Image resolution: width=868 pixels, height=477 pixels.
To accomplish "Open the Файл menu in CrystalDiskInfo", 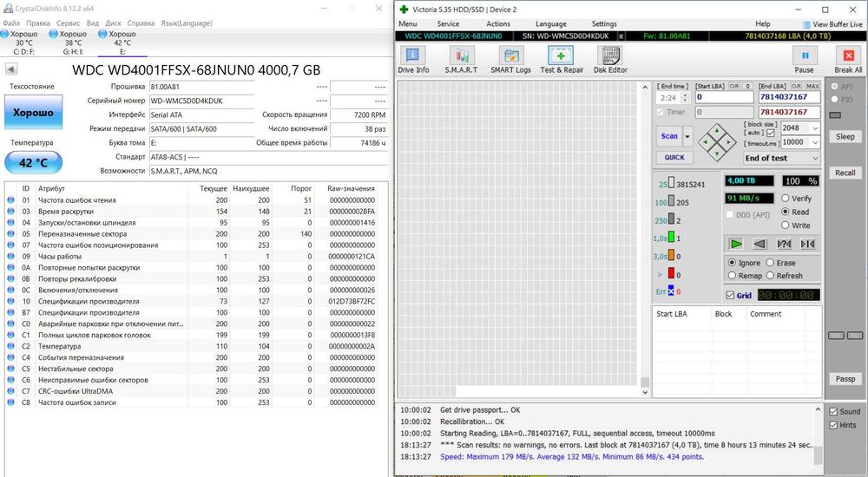I will [10, 23].
